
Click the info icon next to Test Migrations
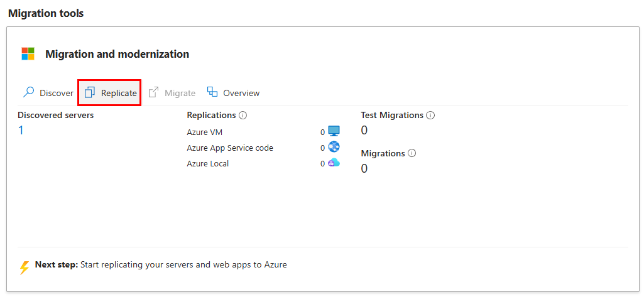[430, 116]
